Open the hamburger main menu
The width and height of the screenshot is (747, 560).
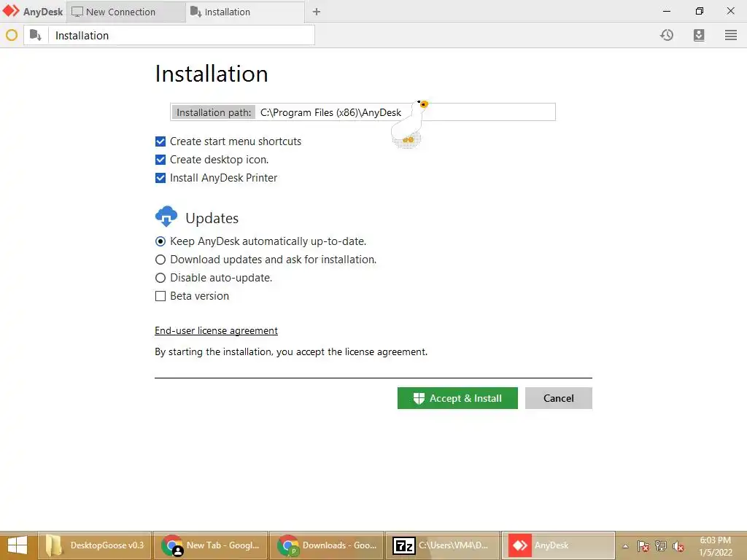tap(731, 35)
